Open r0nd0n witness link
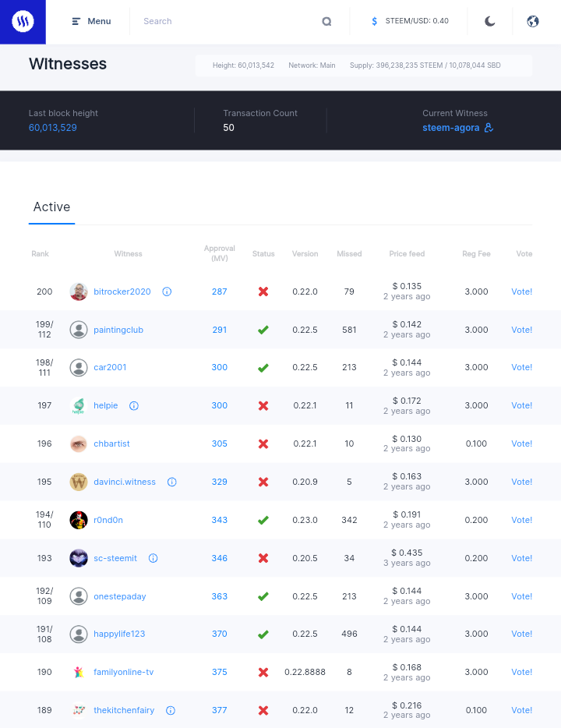 [108, 520]
